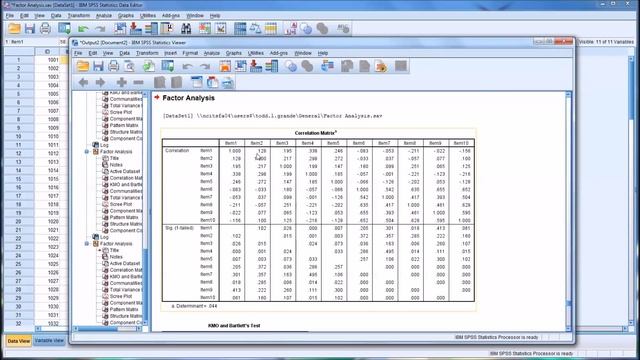Save data file in Data Editor toolbar
This screenshot has width=640, height=360.
29,28
